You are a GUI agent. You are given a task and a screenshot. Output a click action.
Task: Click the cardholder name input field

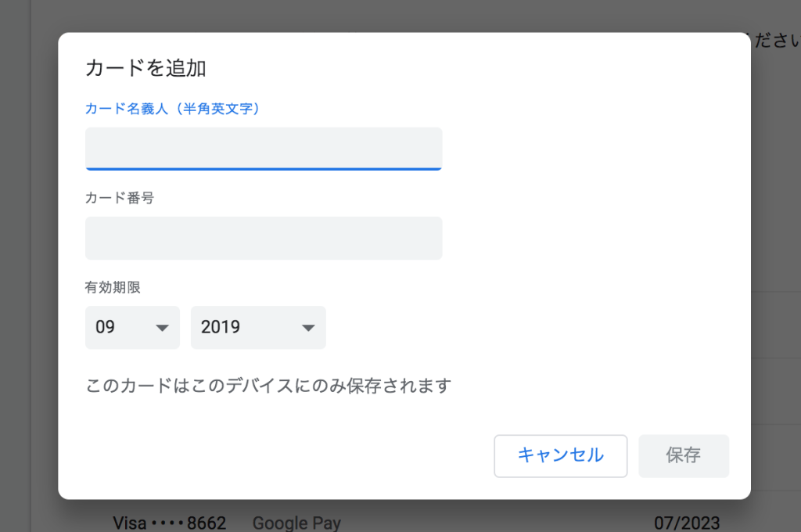pyautogui.click(x=264, y=147)
